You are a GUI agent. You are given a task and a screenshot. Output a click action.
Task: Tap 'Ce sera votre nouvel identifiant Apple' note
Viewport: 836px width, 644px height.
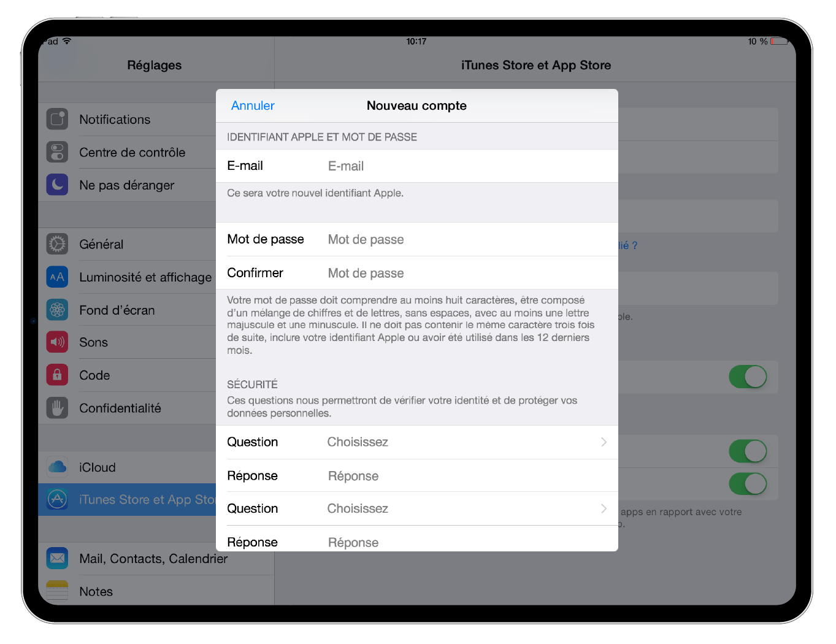pos(315,193)
